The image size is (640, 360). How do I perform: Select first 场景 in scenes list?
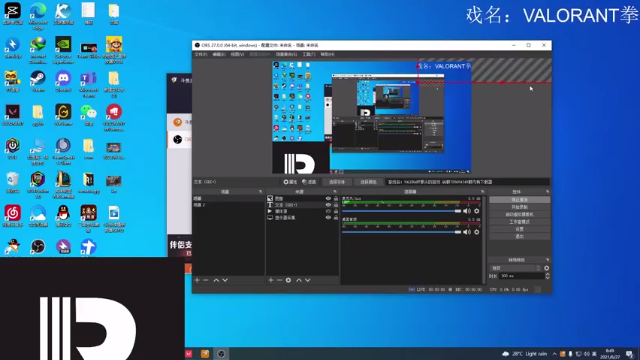point(229,198)
